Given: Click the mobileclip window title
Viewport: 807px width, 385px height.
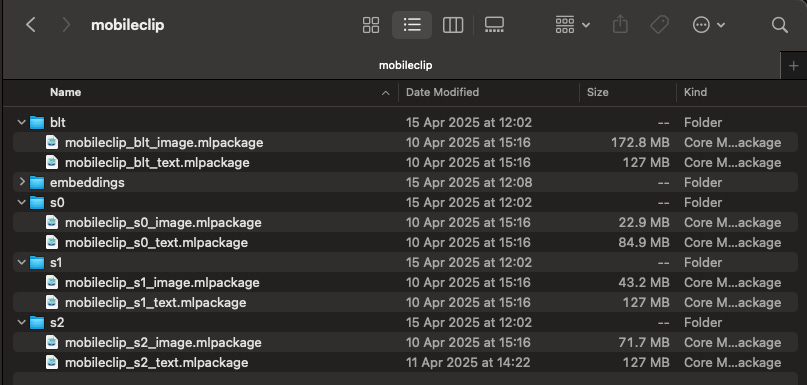Looking at the screenshot, I should 128,25.
